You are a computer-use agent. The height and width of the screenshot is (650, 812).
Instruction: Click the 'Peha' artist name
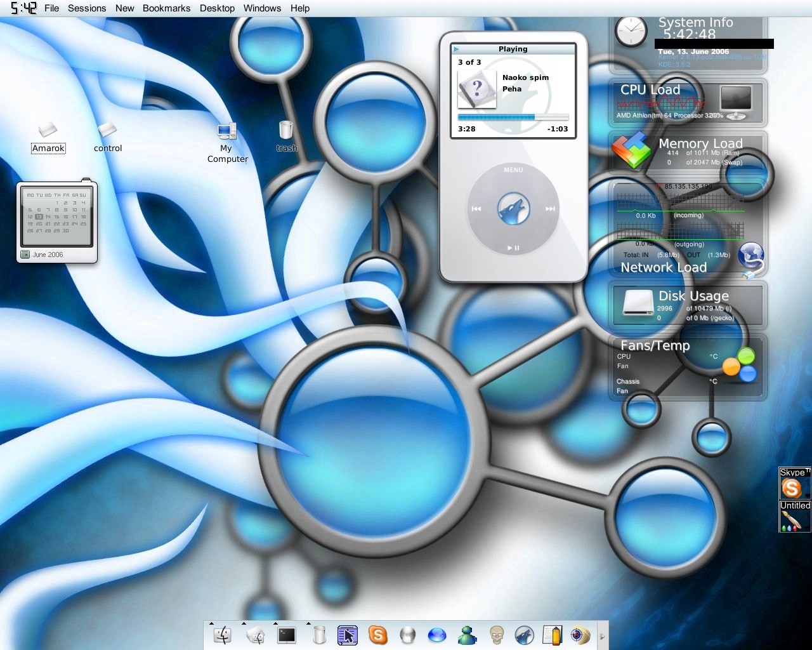point(512,89)
